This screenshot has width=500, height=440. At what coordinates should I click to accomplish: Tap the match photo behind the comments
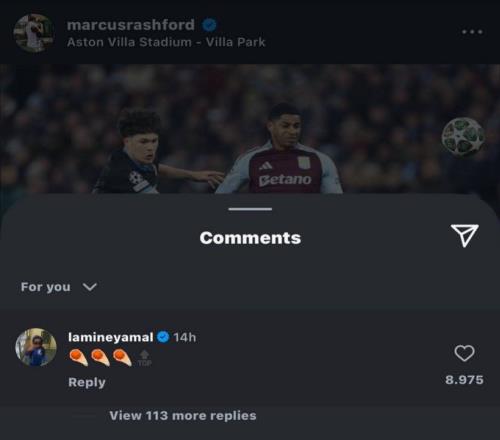tap(250, 129)
